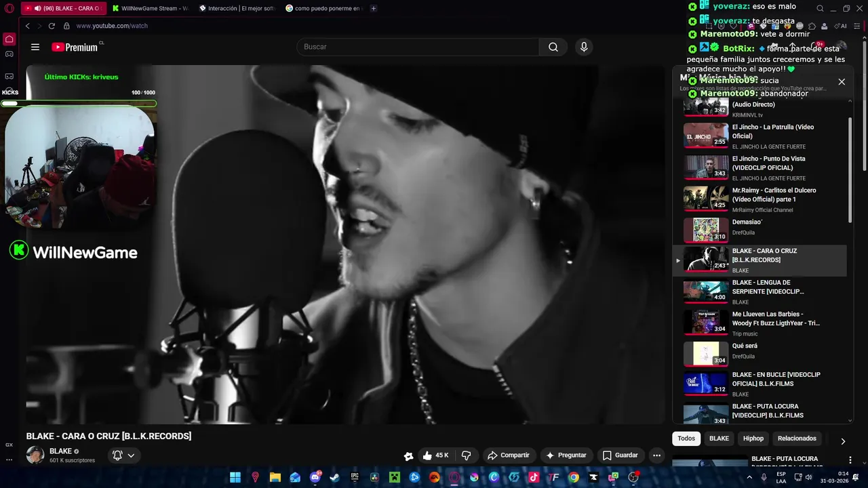Open OBS Studio from taskbar
The image size is (868, 488).
[633, 477]
